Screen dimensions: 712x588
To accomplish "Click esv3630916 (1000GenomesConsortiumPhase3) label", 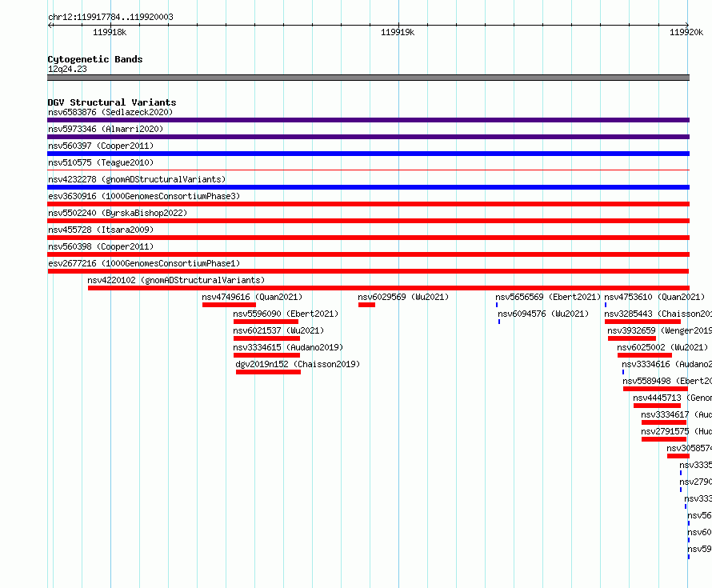I will pos(144,196).
